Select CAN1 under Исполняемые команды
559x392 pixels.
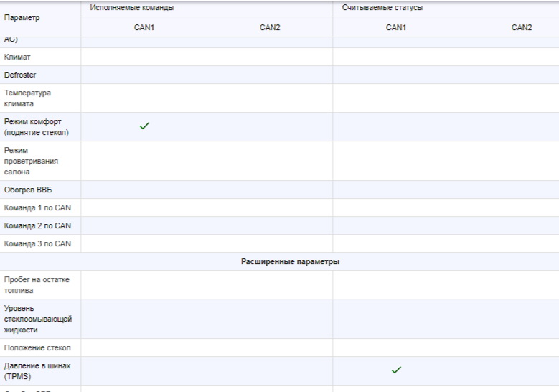[144, 27]
